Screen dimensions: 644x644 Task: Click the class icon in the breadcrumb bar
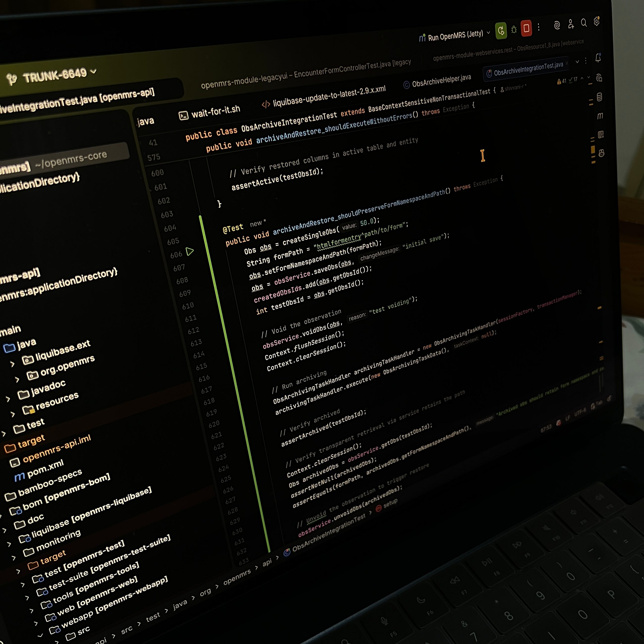pyautogui.click(x=287, y=553)
